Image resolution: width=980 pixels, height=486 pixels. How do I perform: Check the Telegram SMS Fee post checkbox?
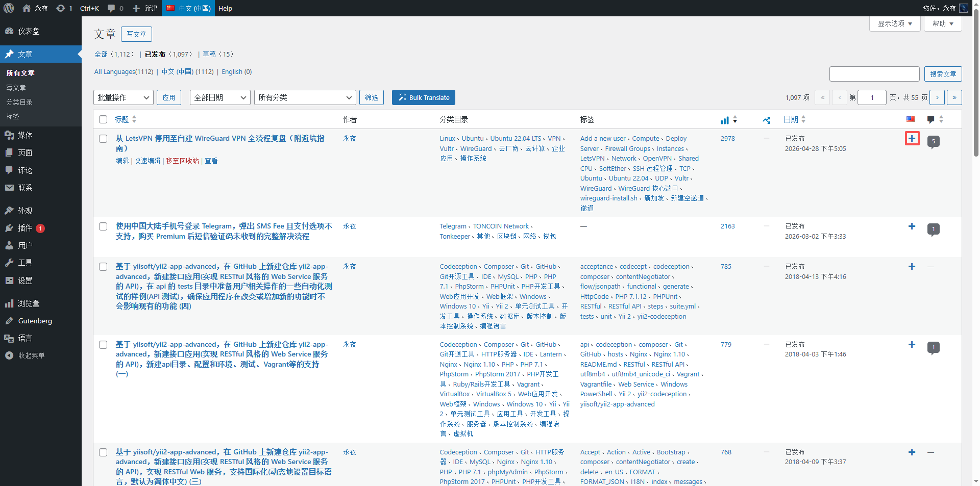click(x=103, y=226)
